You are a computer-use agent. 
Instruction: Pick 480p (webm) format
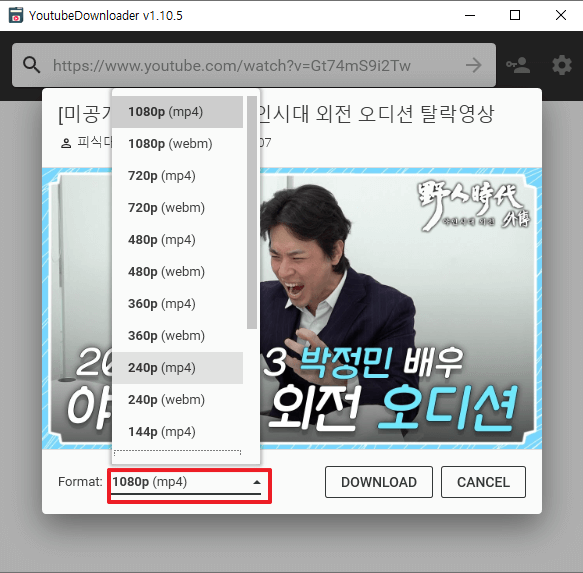pyautogui.click(x=177, y=272)
